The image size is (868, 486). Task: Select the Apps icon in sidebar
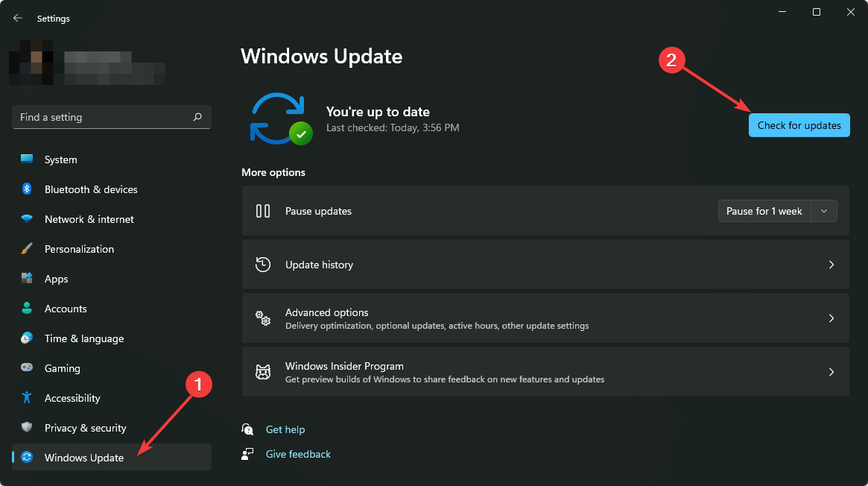click(x=25, y=278)
